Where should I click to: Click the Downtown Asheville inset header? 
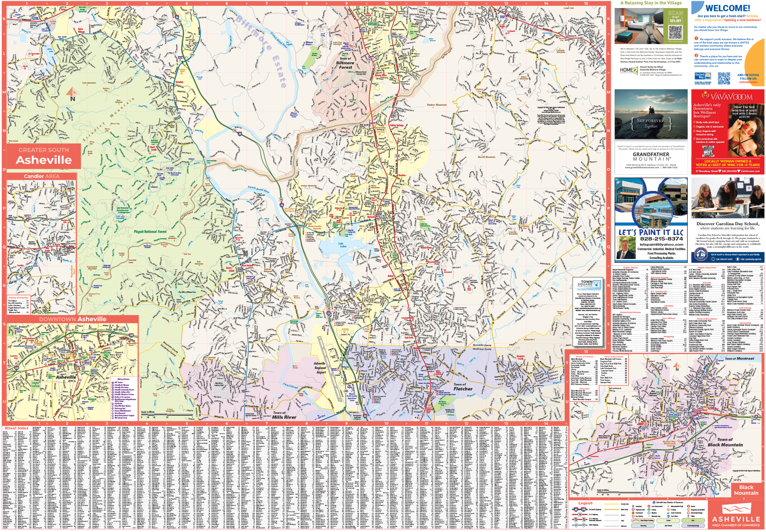pyautogui.click(x=73, y=319)
